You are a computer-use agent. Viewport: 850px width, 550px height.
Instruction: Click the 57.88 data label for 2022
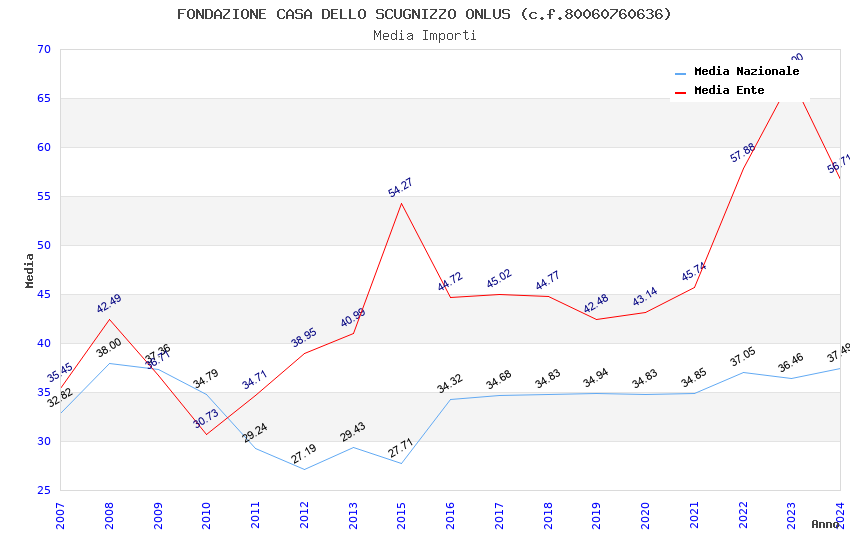743,153
